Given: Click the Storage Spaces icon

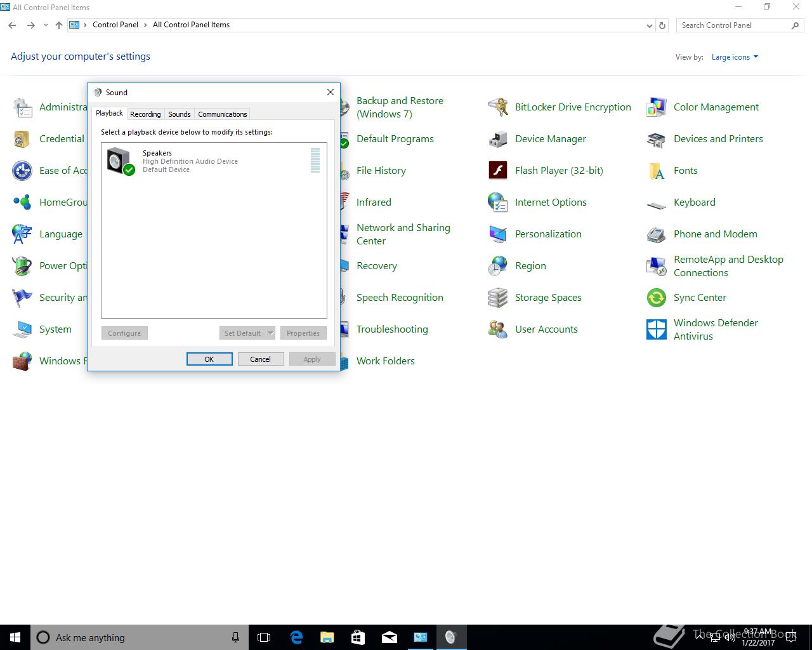Looking at the screenshot, I should click(498, 298).
